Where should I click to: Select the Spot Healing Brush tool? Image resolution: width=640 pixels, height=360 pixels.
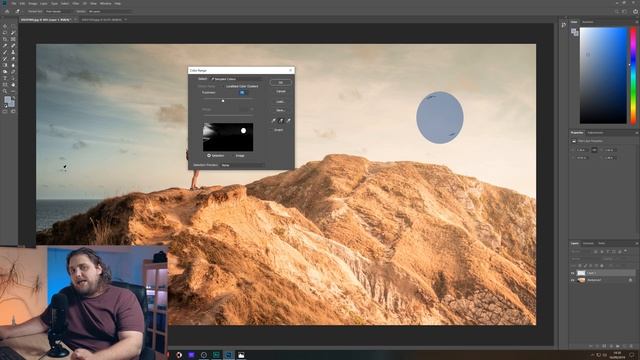click(13, 46)
